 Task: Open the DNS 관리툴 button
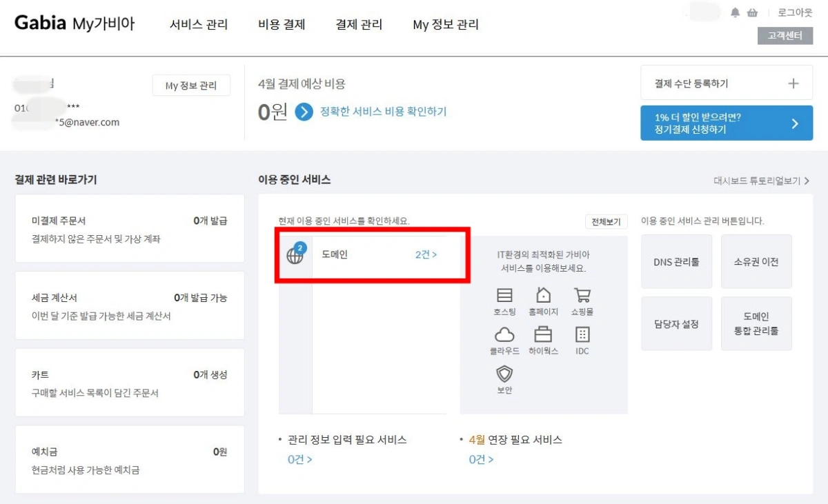click(676, 261)
